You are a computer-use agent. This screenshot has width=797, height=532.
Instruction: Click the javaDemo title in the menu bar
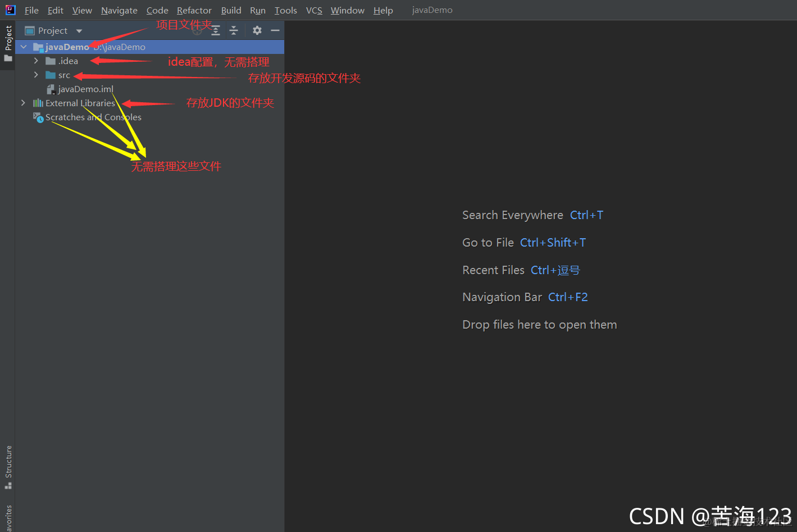tap(432, 10)
